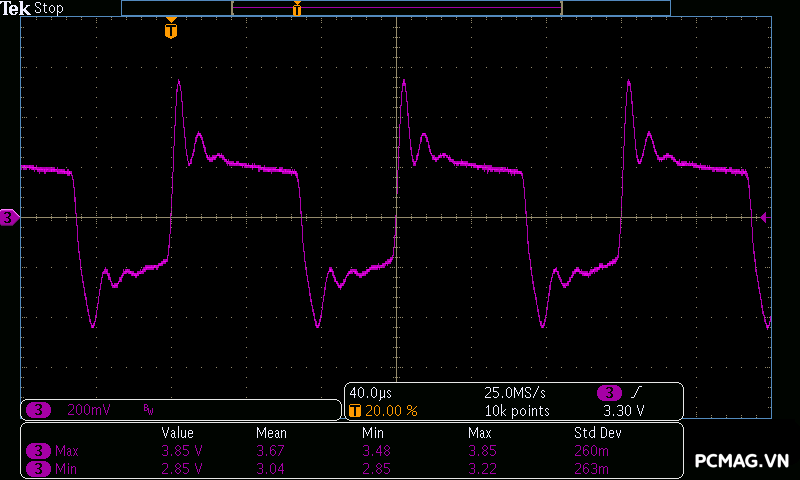Click the channel 3 badge beside 200mV
Viewport: 800px width, 480px height.
pos(38,410)
